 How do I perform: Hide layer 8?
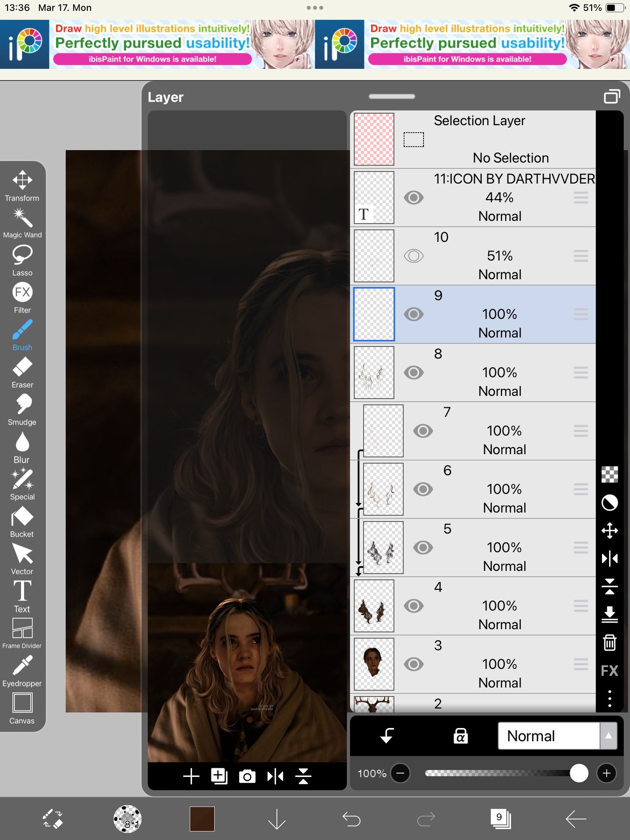414,373
